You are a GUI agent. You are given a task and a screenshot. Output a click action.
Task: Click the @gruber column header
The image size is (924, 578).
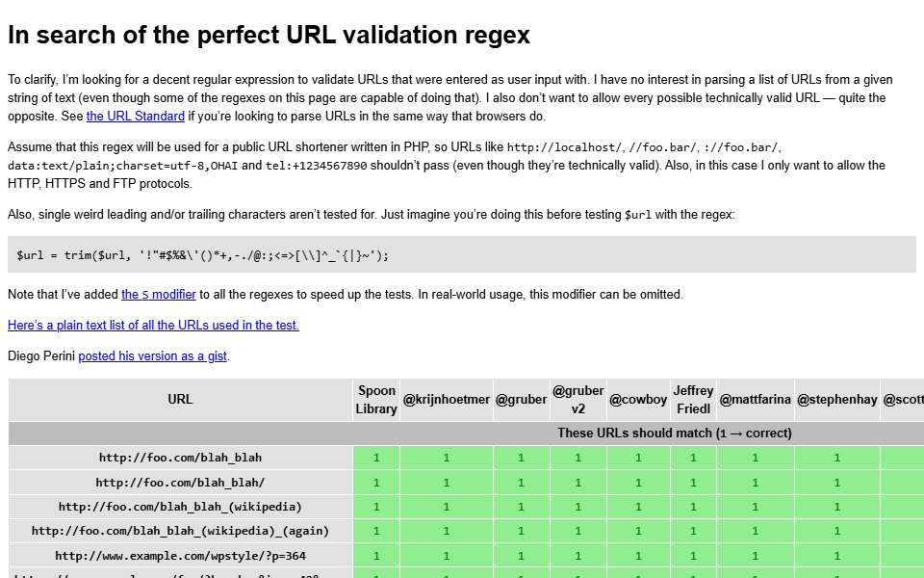click(x=521, y=400)
